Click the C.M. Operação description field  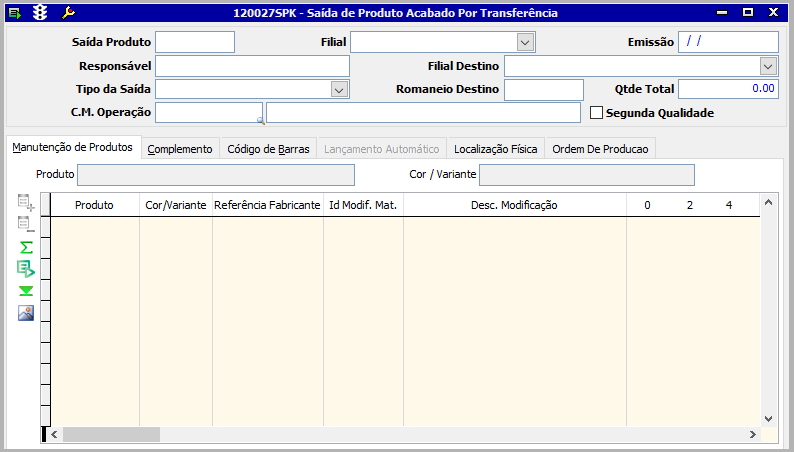(x=423, y=112)
